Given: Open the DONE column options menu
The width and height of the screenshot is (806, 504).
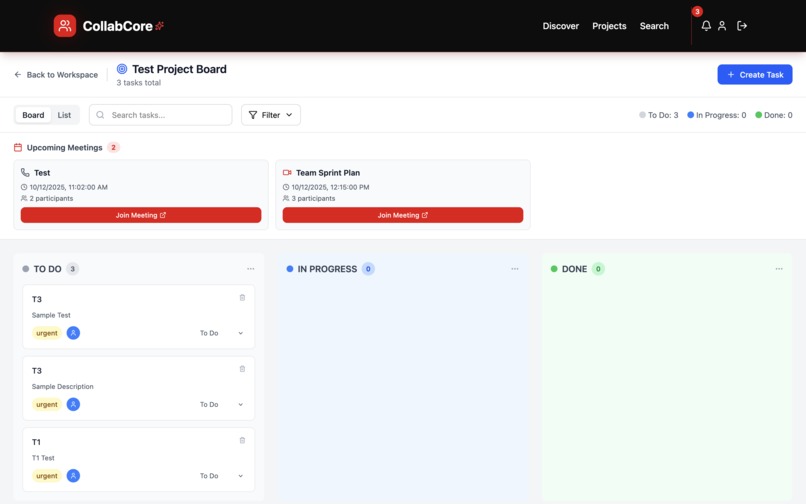Looking at the screenshot, I should click(779, 269).
